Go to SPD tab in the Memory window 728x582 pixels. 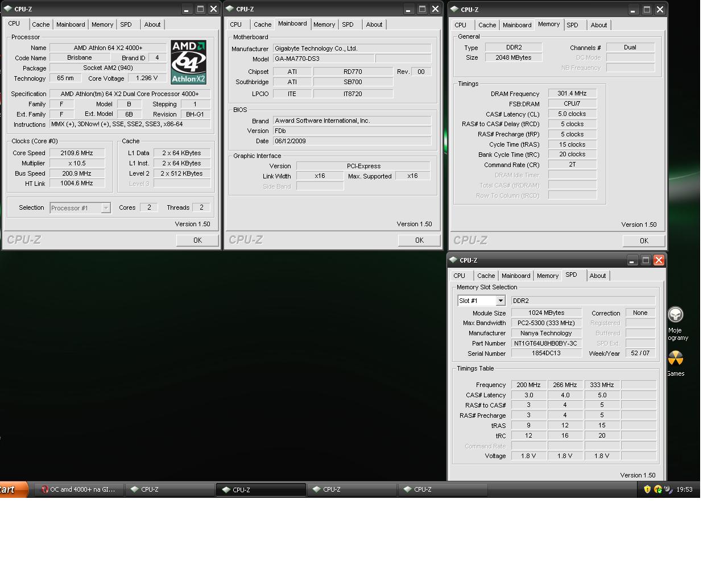[x=573, y=25]
